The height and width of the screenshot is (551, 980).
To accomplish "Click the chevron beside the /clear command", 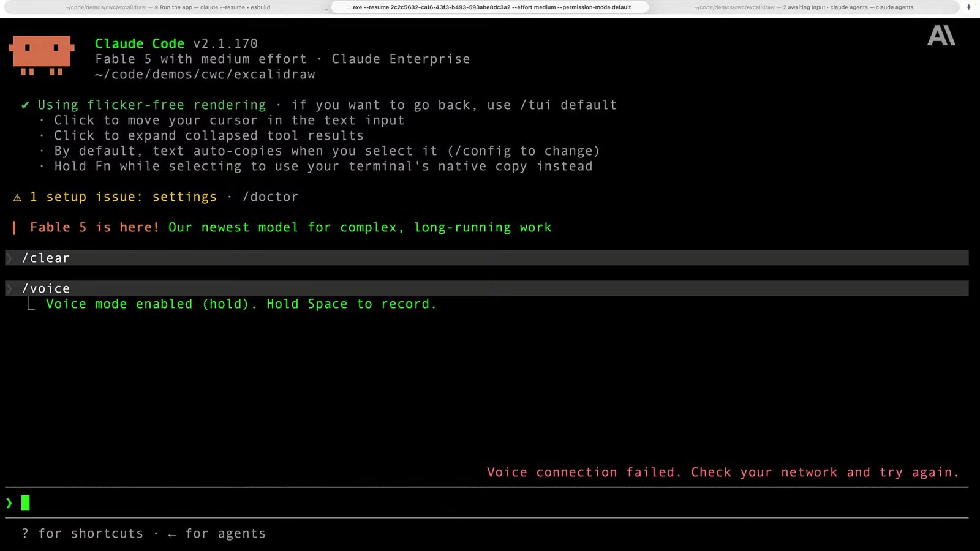I will click(x=9, y=258).
